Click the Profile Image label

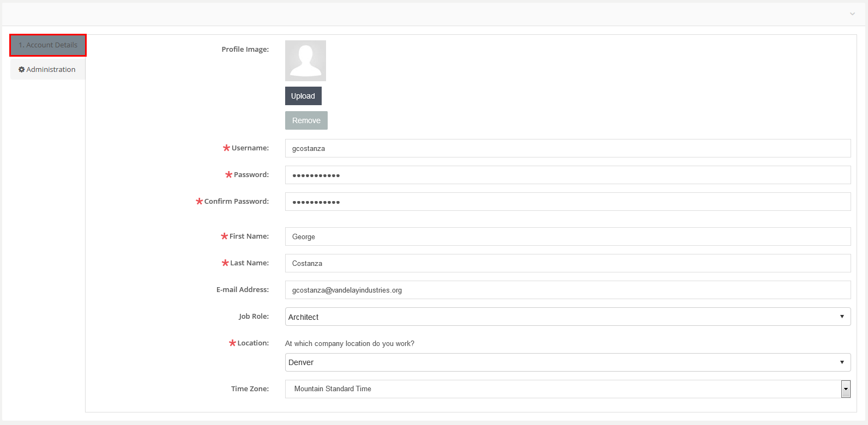pyautogui.click(x=245, y=50)
